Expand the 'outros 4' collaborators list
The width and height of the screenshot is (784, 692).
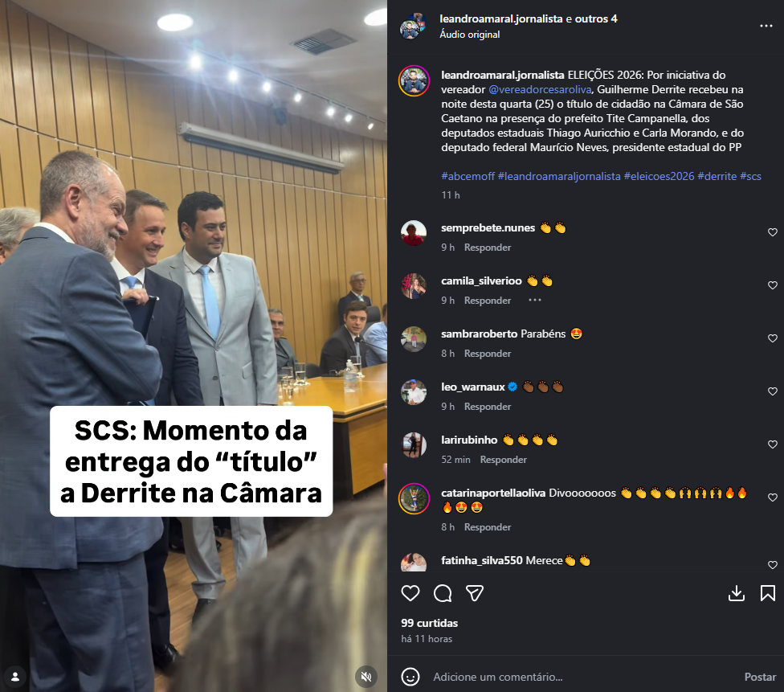[596, 19]
